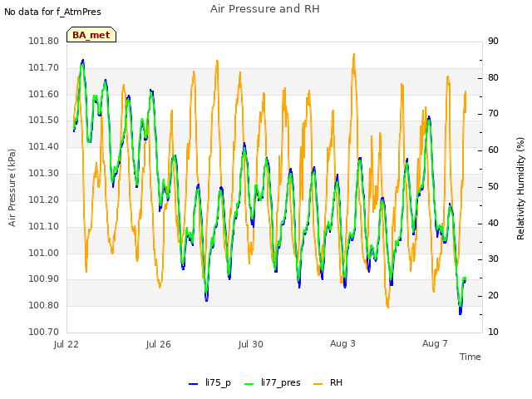The height and width of the screenshot is (399, 532).
Task: Click the Air Pressure (kPa) axis label
Action: (12, 188)
